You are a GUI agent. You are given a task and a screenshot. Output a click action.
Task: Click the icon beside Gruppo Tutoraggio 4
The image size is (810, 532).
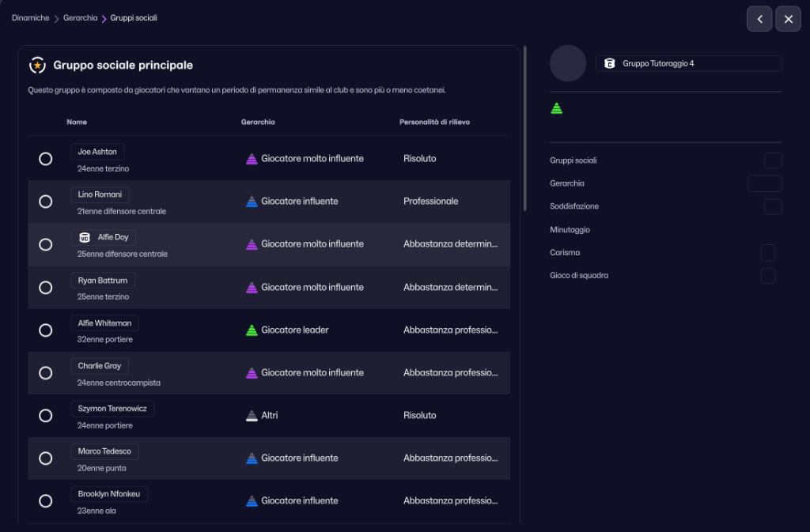(609, 64)
